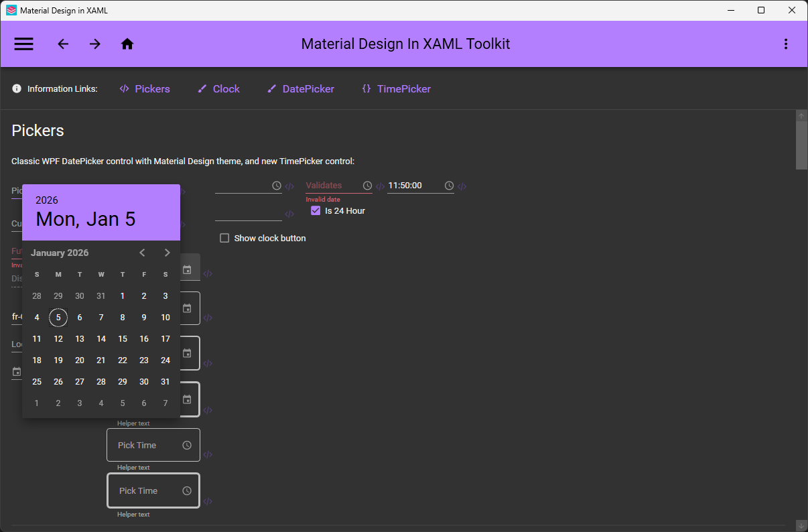The width and height of the screenshot is (808, 532).
Task: Choose date 19 in the calendar
Action: (58, 360)
